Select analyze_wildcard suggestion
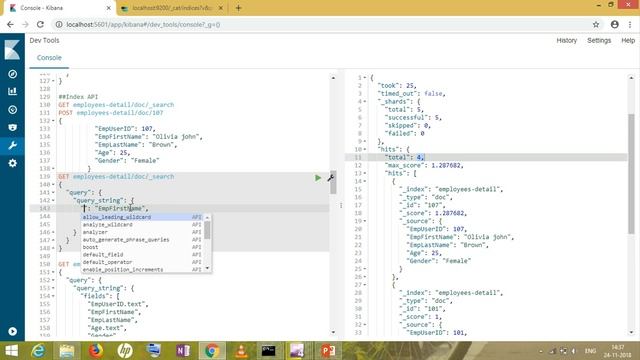This screenshot has height=360, width=640. click(x=142, y=224)
